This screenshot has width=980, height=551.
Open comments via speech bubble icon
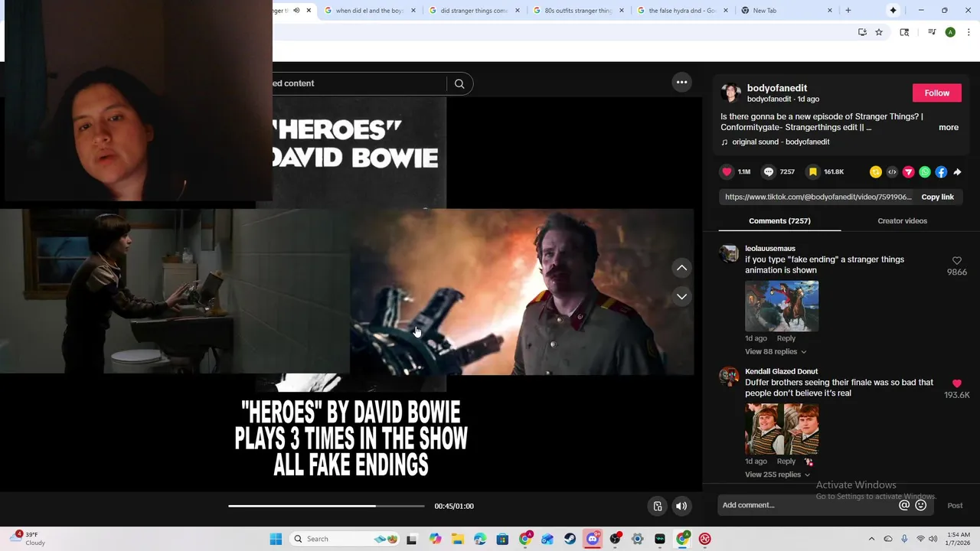pyautogui.click(x=769, y=172)
